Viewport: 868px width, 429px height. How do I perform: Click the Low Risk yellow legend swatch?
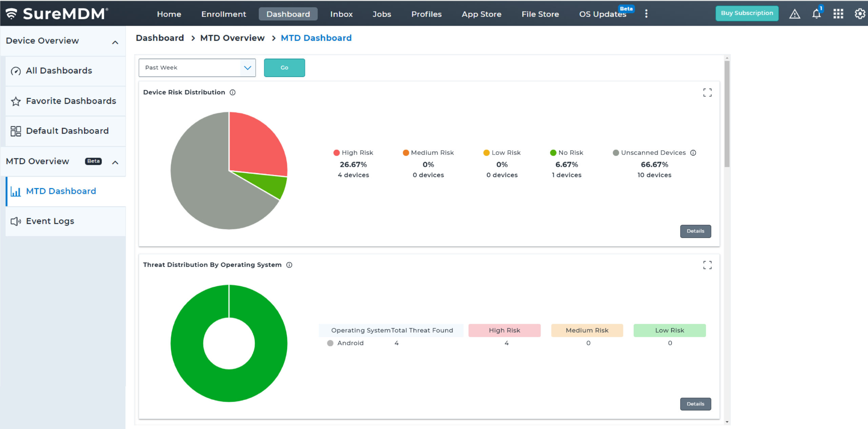pos(486,153)
